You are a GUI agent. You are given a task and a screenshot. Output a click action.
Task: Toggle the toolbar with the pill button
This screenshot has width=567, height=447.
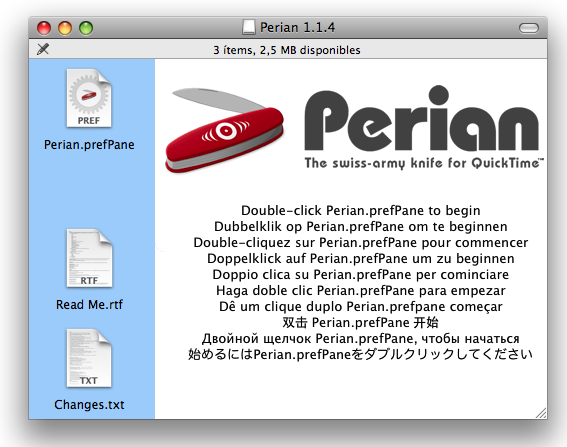pos(529,28)
